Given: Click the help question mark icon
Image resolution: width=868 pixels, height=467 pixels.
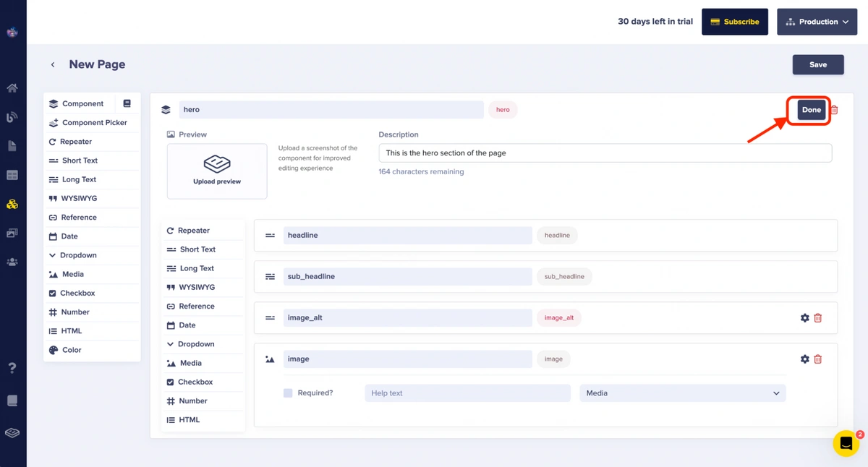Looking at the screenshot, I should coord(12,368).
